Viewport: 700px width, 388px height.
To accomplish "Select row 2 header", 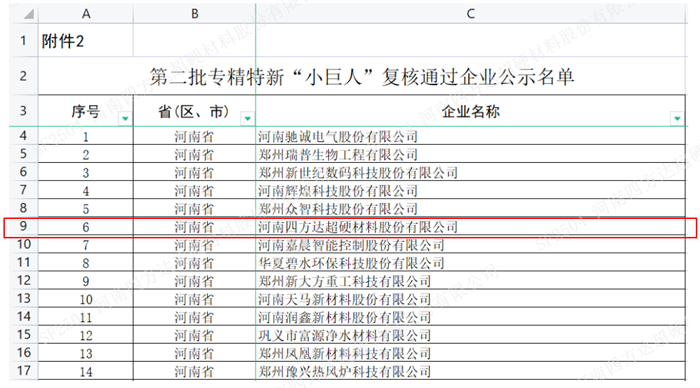I will tap(23, 76).
